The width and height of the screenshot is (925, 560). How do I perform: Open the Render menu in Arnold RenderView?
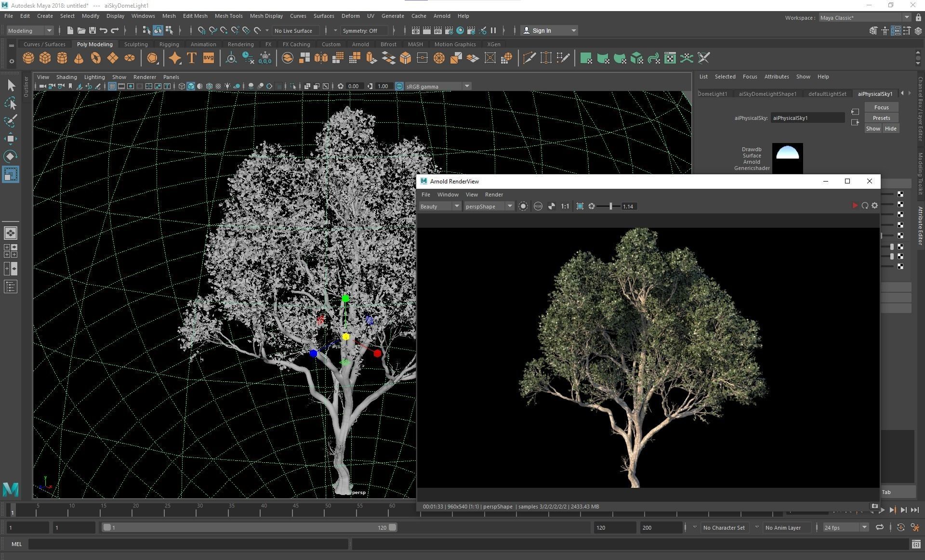pyautogui.click(x=494, y=195)
